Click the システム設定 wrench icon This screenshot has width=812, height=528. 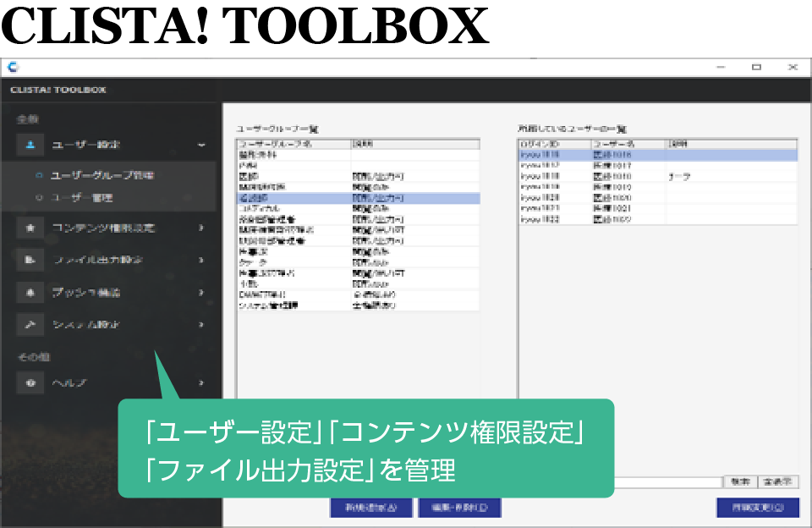(30, 324)
